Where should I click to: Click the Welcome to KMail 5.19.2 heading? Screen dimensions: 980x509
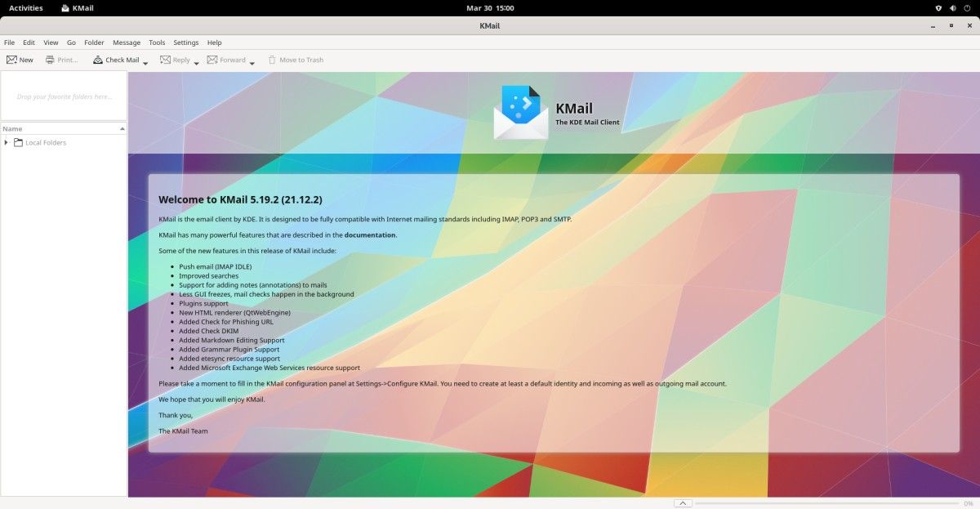240,199
